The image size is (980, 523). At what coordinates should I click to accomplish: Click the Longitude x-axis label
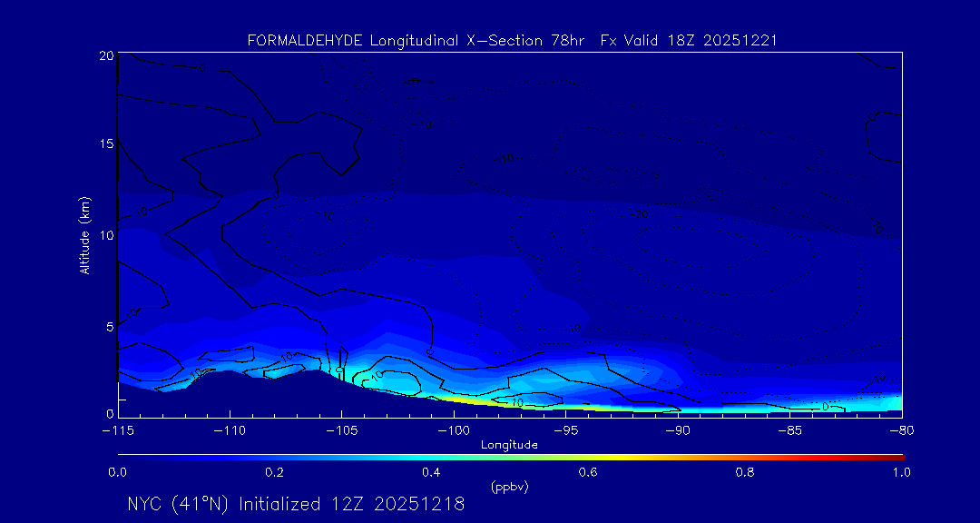point(509,445)
